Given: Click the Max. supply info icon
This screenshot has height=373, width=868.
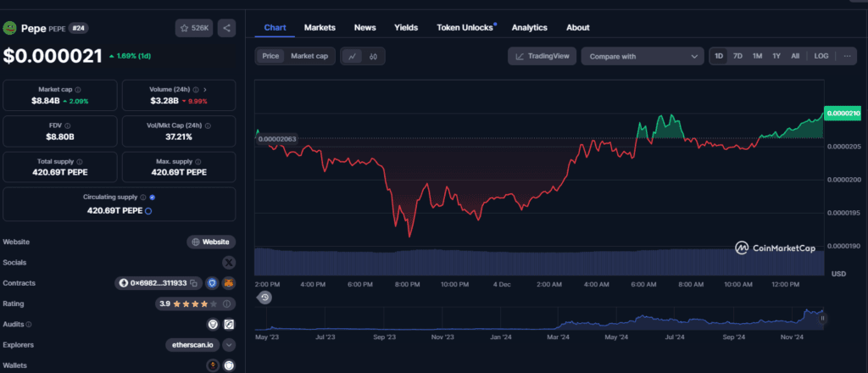Looking at the screenshot, I should 198,162.
